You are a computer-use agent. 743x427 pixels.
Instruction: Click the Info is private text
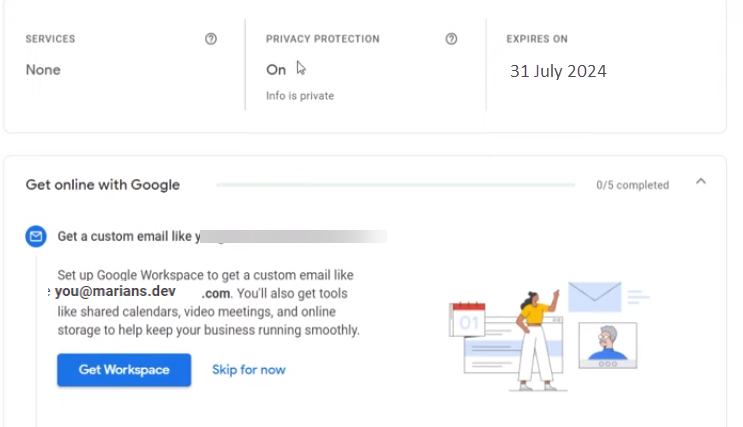[300, 96]
